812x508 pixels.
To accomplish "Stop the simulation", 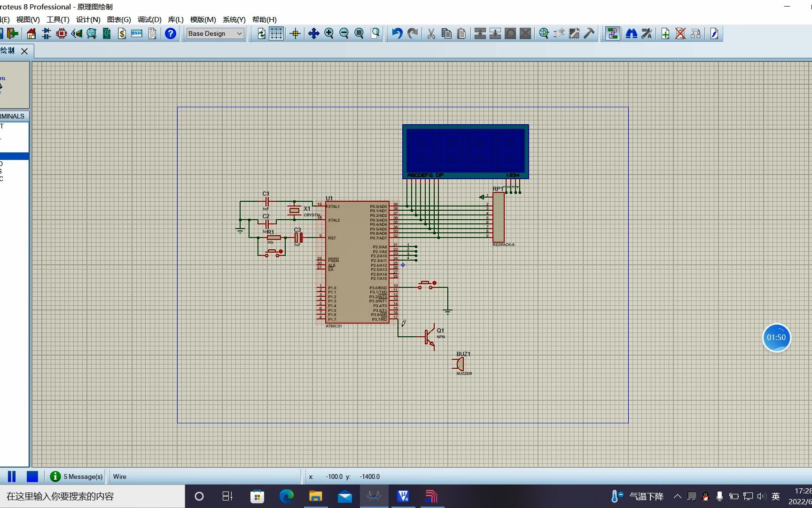I will click(x=32, y=476).
